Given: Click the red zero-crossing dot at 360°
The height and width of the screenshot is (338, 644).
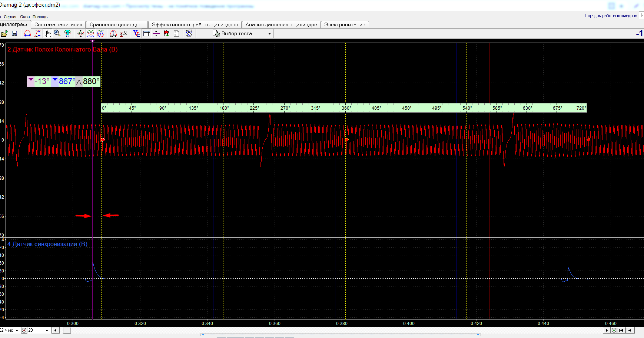Looking at the screenshot, I should pos(346,140).
